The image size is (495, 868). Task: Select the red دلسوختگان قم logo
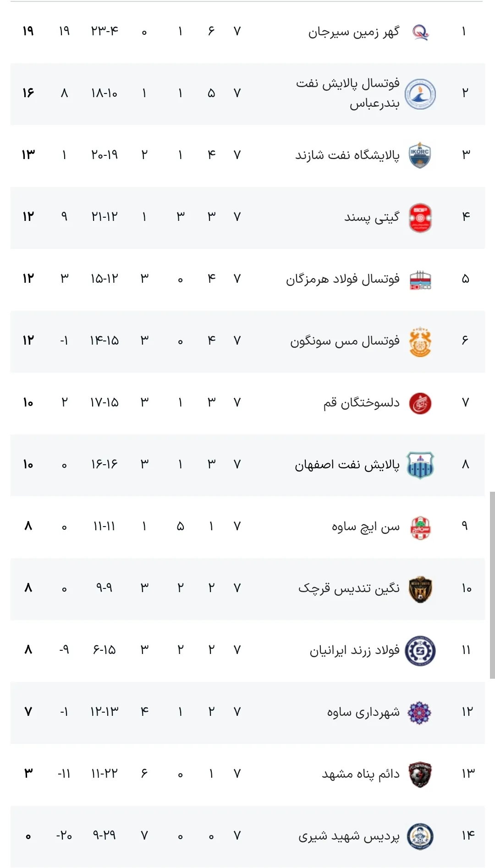(x=420, y=403)
